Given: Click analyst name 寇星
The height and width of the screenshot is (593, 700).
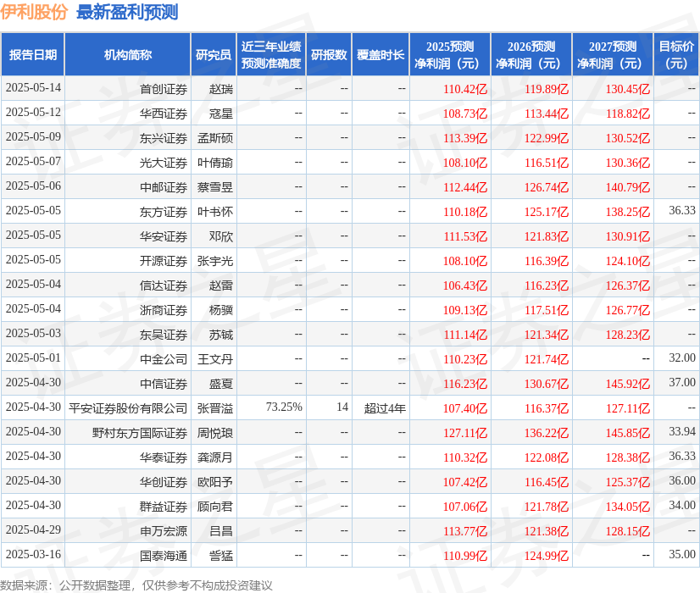Looking at the screenshot, I should pyautogui.click(x=221, y=114).
